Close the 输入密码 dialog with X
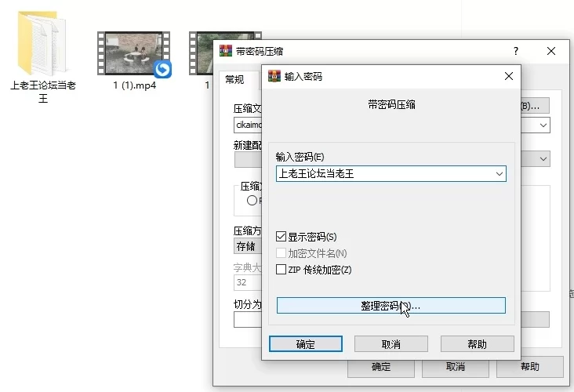 [x=509, y=77]
